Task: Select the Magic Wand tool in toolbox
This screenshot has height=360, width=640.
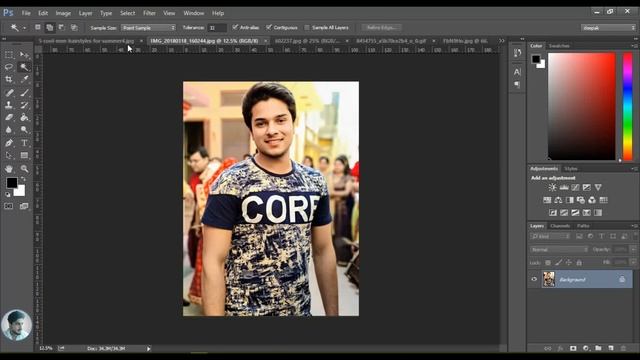Action: pos(24,67)
